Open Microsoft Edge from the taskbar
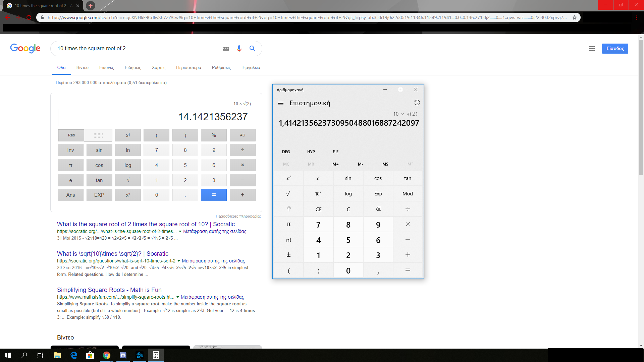 point(74,355)
